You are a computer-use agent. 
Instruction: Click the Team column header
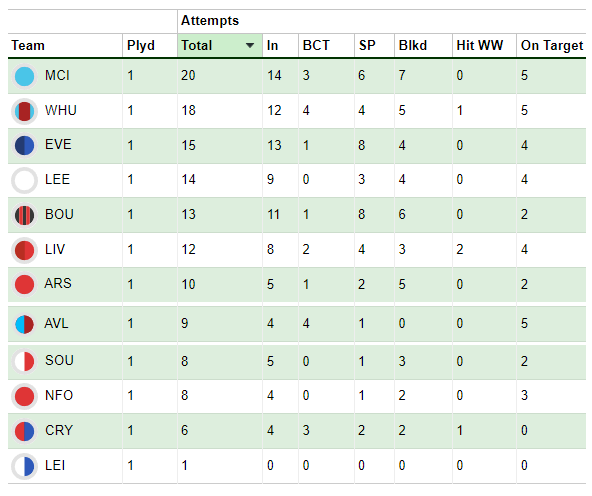[x=28, y=45]
